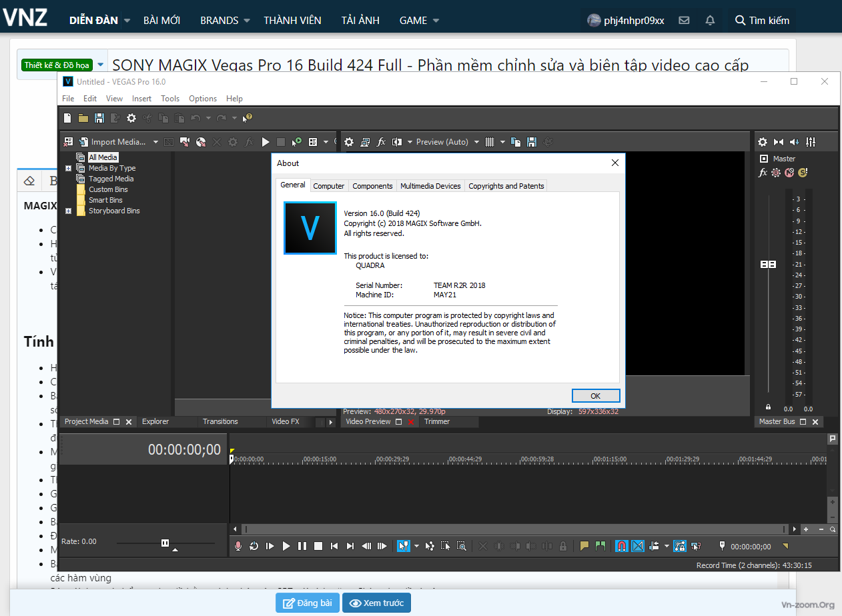
Task: Click the timeline timecode 00:00:00;00 display
Action: pos(184,449)
